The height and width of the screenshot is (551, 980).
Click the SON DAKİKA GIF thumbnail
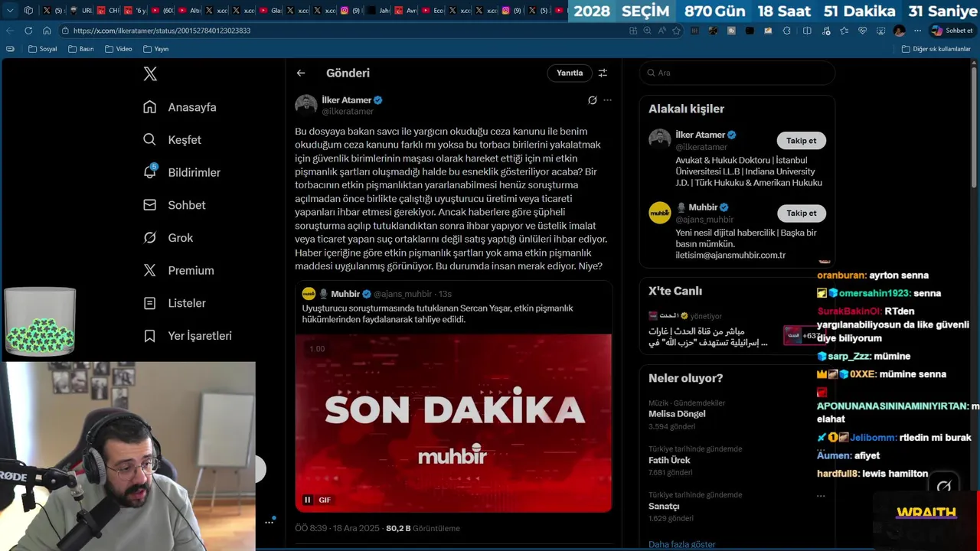point(453,422)
